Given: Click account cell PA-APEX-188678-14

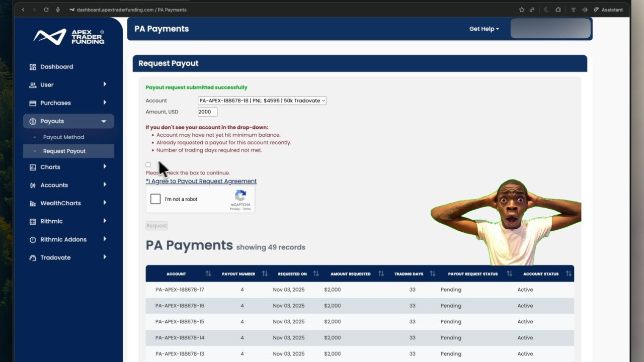Looking at the screenshot, I should [x=180, y=338].
